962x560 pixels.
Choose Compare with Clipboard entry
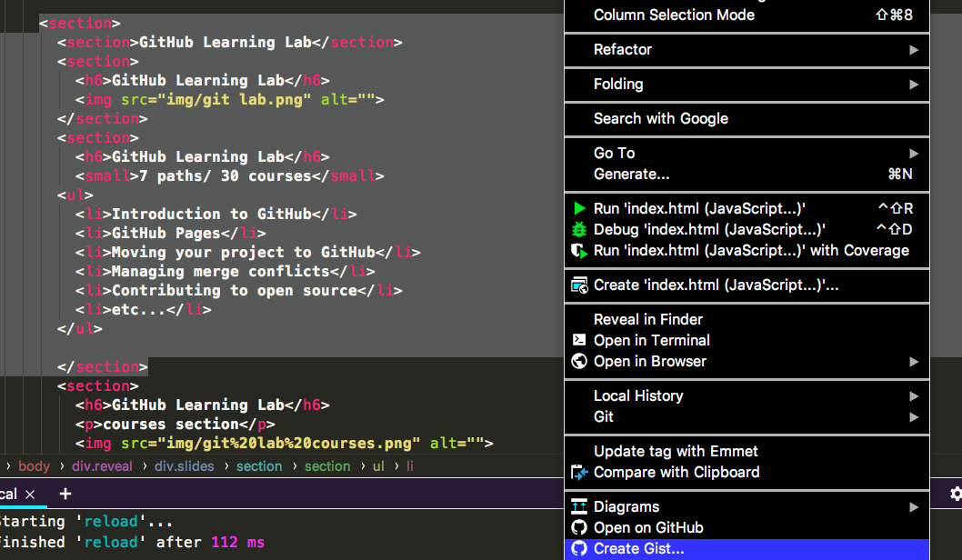(x=747, y=473)
